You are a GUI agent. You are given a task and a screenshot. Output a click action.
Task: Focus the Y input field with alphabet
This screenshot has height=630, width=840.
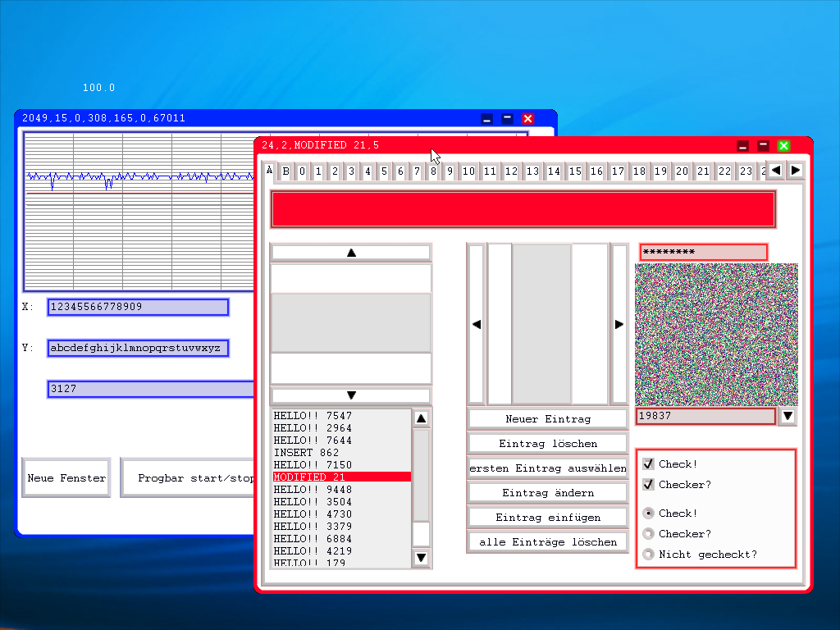pyautogui.click(x=138, y=348)
